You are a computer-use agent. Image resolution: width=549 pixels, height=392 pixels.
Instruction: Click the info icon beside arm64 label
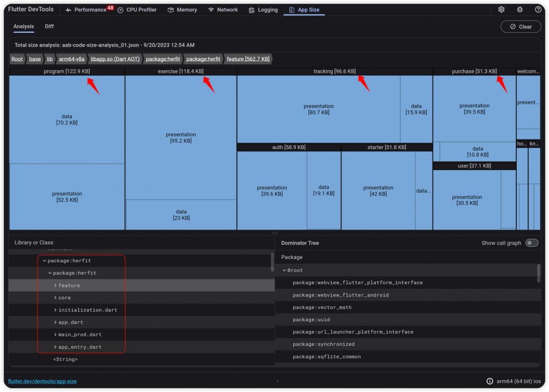coord(490,381)
